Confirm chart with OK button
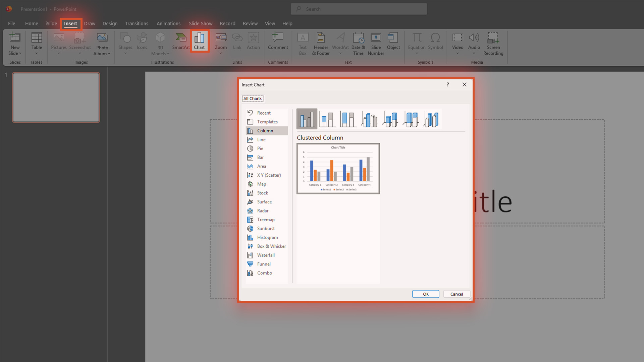Image resolution: width=644 pixels, height=362 pixels. [x=426, y=294]
